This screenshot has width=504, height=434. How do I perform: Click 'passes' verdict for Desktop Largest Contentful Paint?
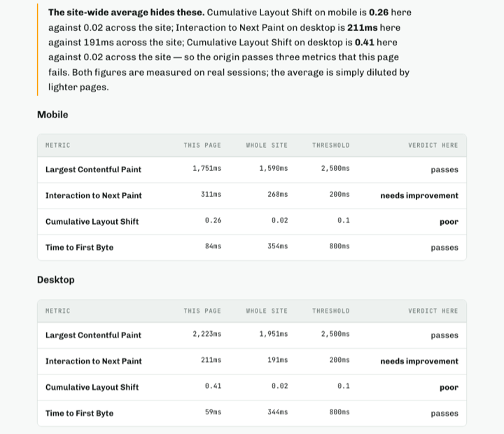444,335
